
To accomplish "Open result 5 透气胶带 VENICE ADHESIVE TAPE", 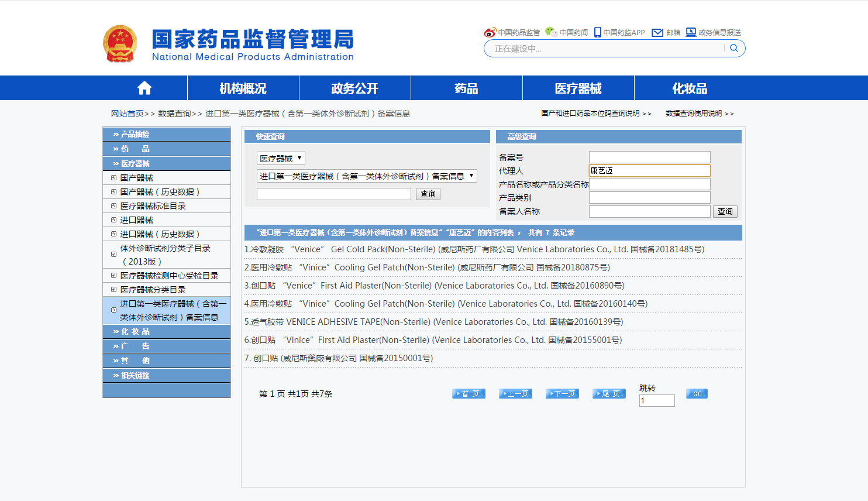I will tap(433, 322).
